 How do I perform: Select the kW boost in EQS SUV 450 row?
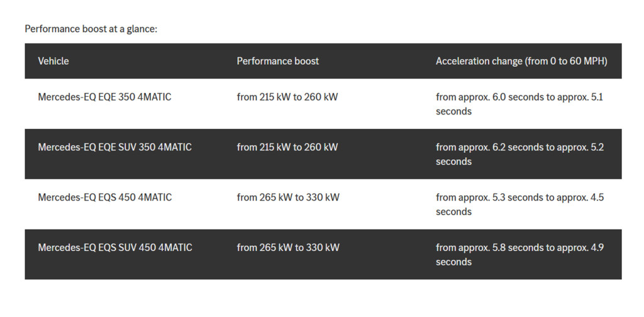pos(288,248)
